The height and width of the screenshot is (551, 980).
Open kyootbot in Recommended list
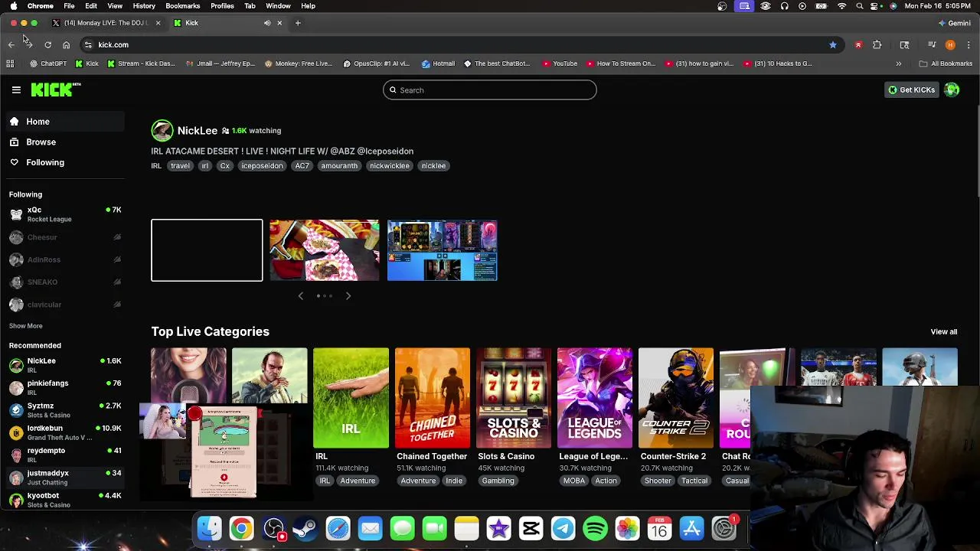pos(64,500)
